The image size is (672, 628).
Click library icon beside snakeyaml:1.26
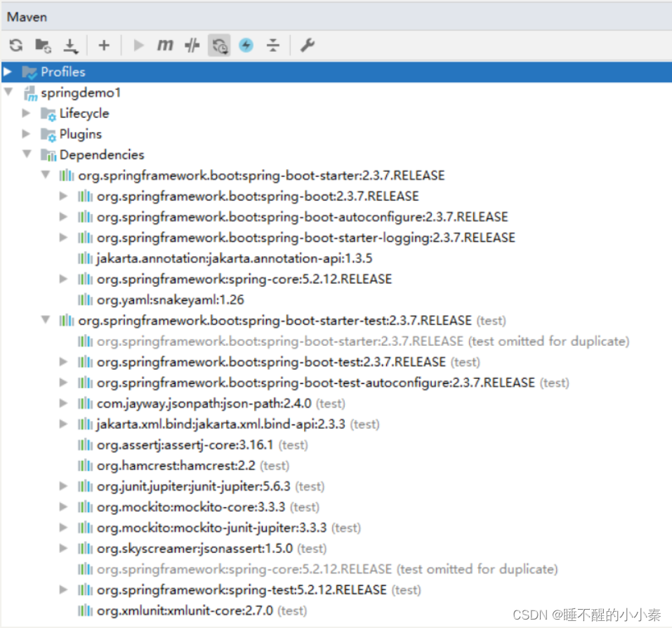click(x=85, y=300)
